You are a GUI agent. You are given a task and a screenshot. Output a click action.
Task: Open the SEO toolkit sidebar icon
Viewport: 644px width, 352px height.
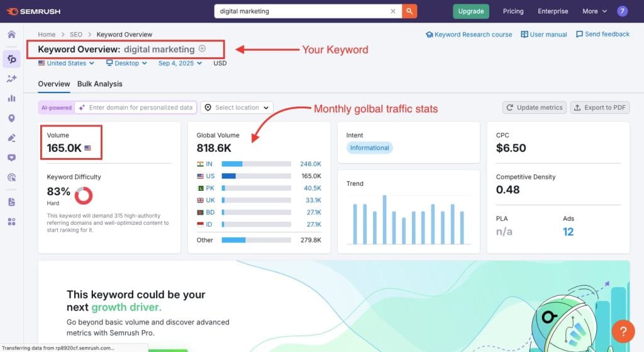[x=11, y=59]
